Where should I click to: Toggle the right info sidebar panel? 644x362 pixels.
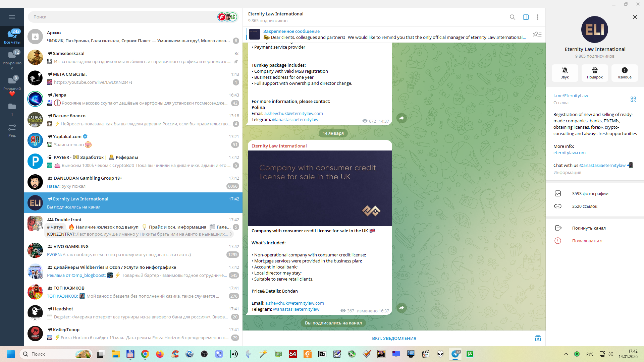point(526,17)
